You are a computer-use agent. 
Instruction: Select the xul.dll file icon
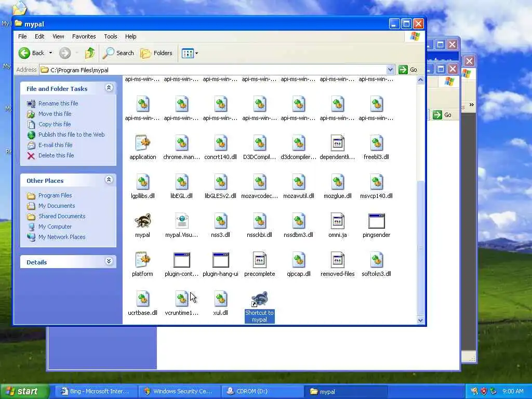tap(220, 299)
